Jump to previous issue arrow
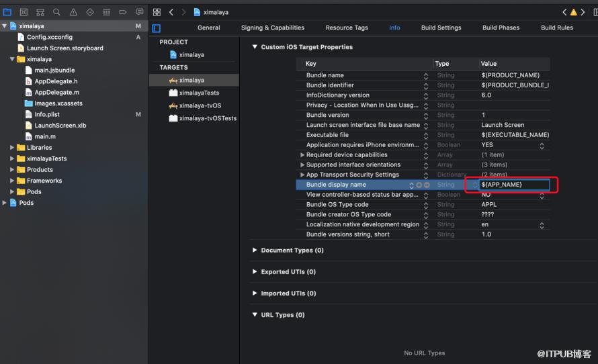Image resolution: width=598 pixels, height=364 pixels. click(564, 12)
